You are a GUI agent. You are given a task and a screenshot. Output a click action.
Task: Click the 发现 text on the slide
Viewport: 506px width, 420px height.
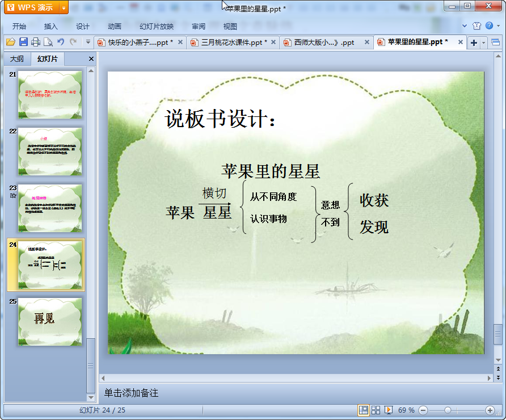coord(374,227)
